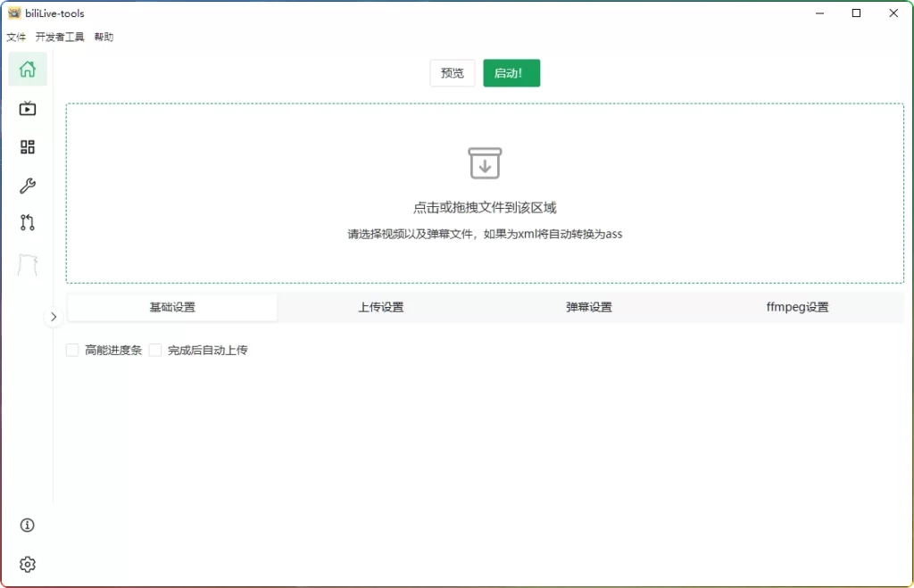Select the Home page icon in sidebar
The height and width of the screenshot is (588, 914).
tap(27, 69)
